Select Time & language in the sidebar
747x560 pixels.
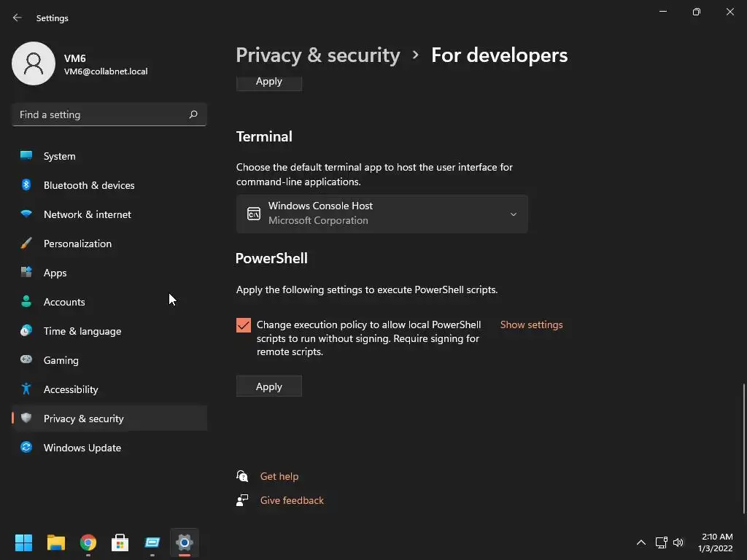[82, 331]
